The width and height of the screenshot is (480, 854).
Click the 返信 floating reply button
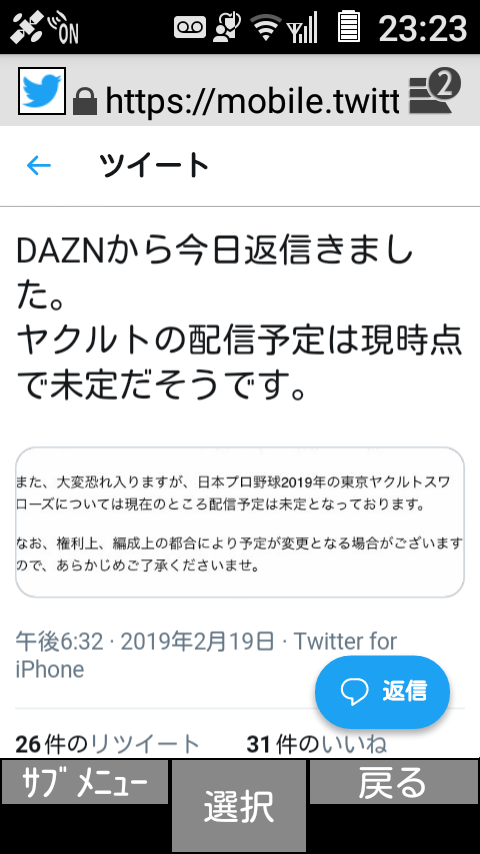pyautogui.click(x=382, y=691)
